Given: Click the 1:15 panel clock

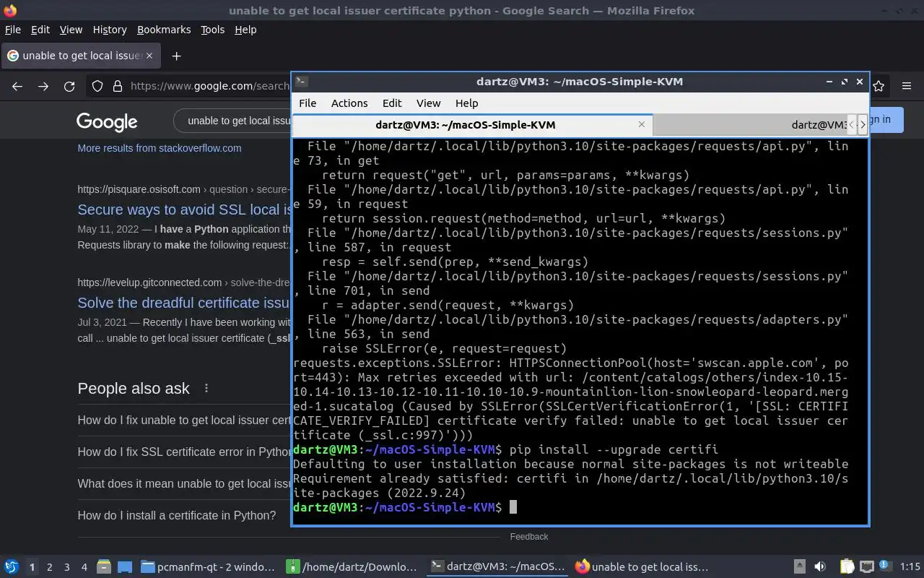Looking at the screenshot, I should (x=910, y=567).
